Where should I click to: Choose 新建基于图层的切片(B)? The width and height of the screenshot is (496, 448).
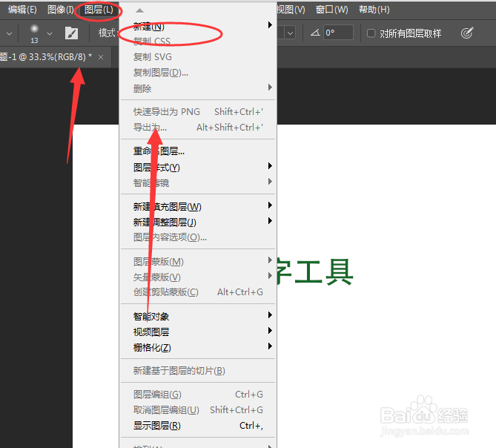click(198, 370)
